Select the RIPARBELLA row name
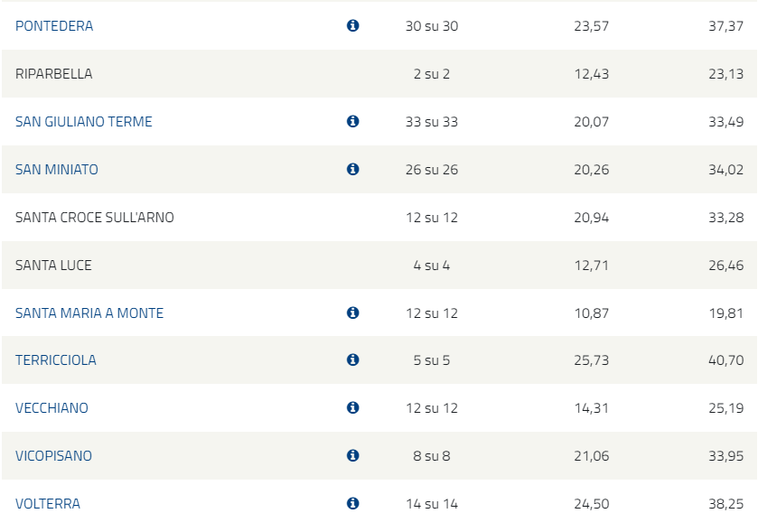The width and height of the screenshot is (758, 532). click(53, 73)
